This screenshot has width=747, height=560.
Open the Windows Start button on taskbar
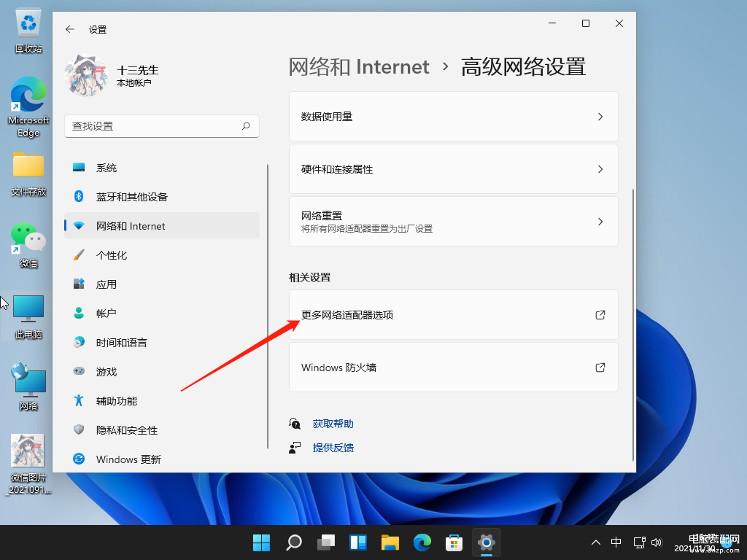click(262, 542)
